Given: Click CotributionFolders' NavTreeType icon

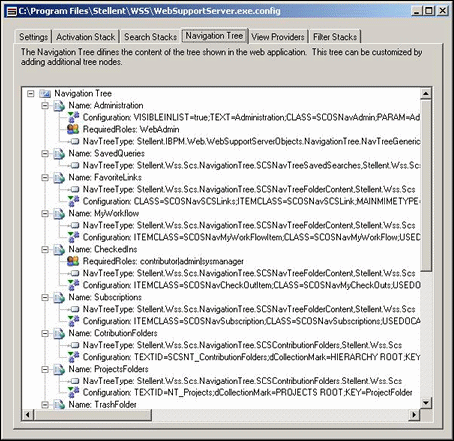Looking at the screenshot, I should tap(75, 345).
